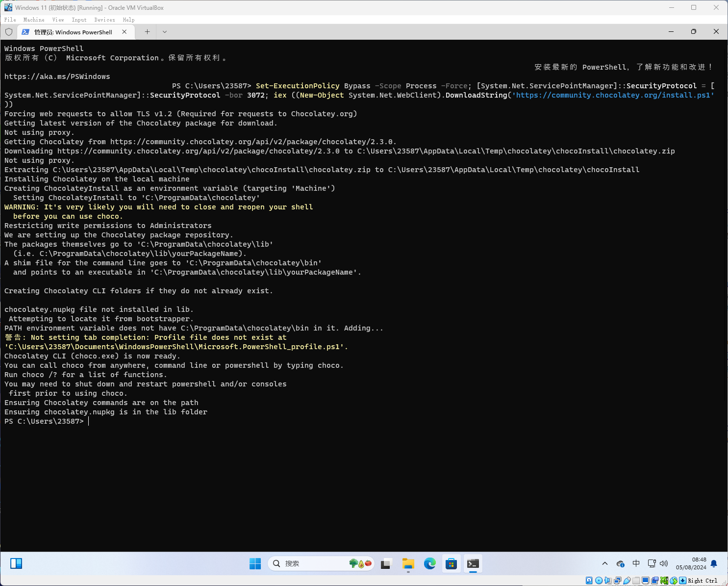Launch Microsoft Edge from the taskbar
This screenshot has height=586, width=728.
pos(430,563)
